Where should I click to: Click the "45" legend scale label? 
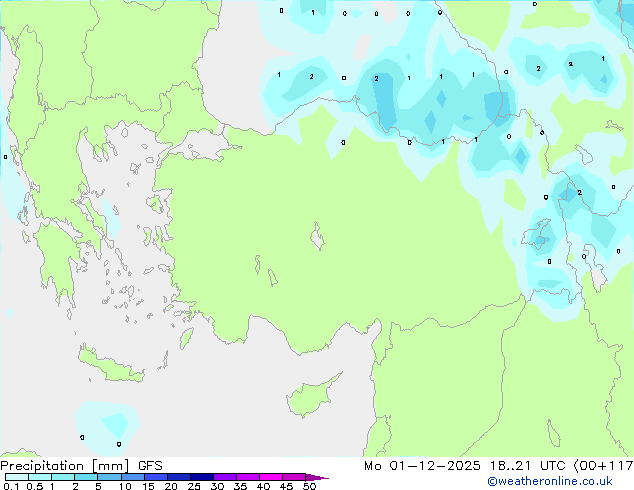pyautogui.click(x=286, y=486)
